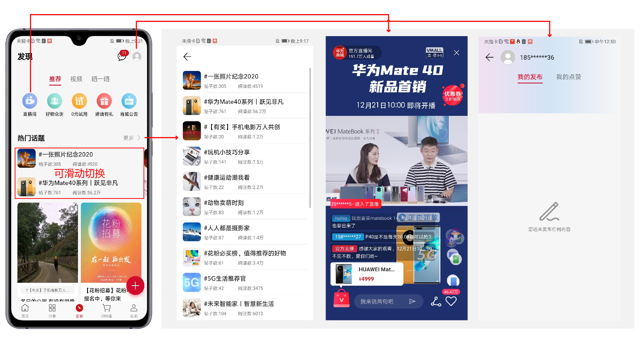This screenshot has width=644, height=338.
Task: Select 我的发布 tab
Action: pos(530,77)
